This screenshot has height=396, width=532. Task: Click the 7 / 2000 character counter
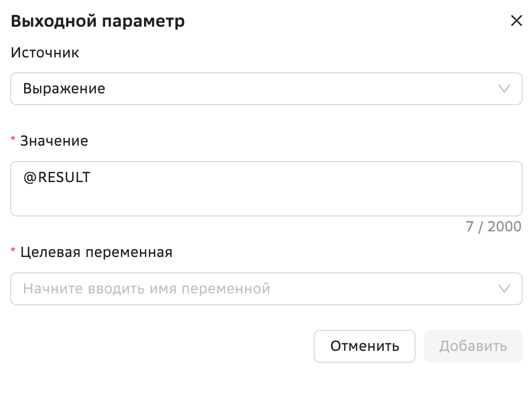click(x=494, y=226)
